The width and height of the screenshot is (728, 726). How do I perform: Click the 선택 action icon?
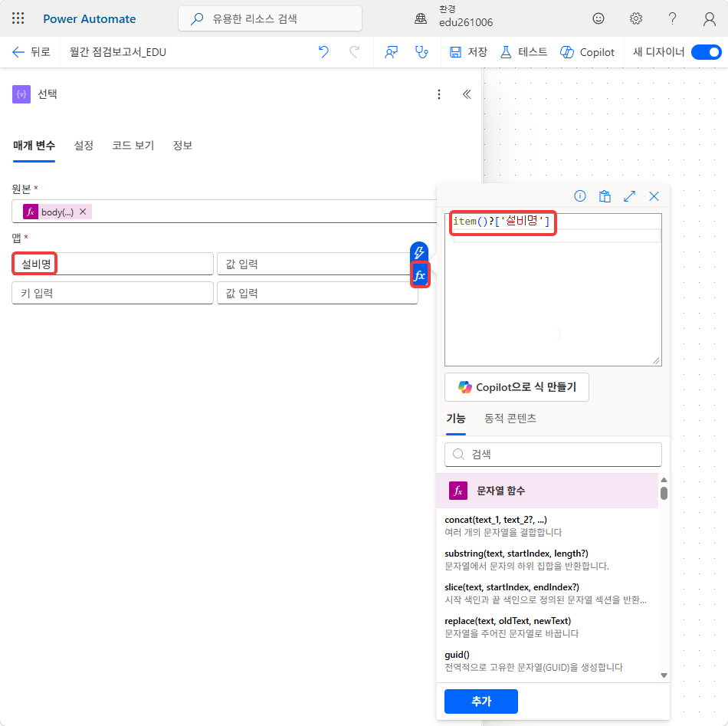pyautogui.click(x=21, y=94)
